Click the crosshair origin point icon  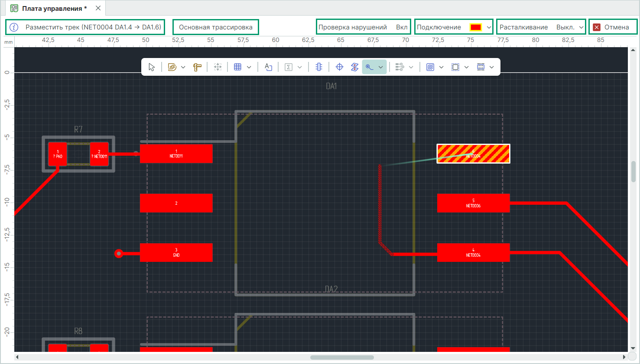tap(340, 67)
